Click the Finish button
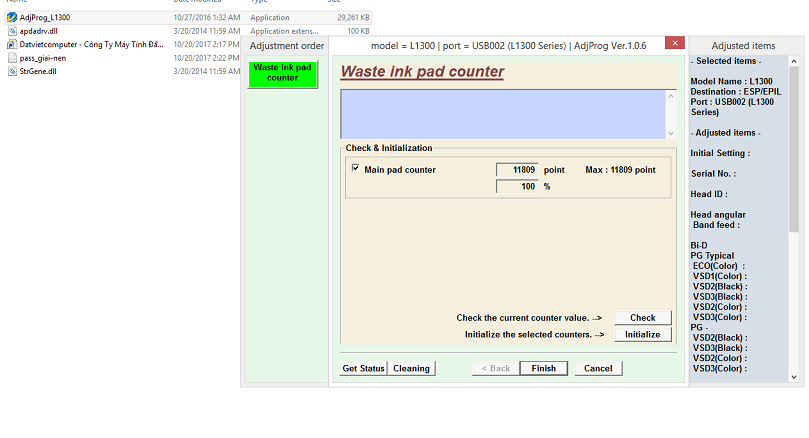 [x=543, y=368]
